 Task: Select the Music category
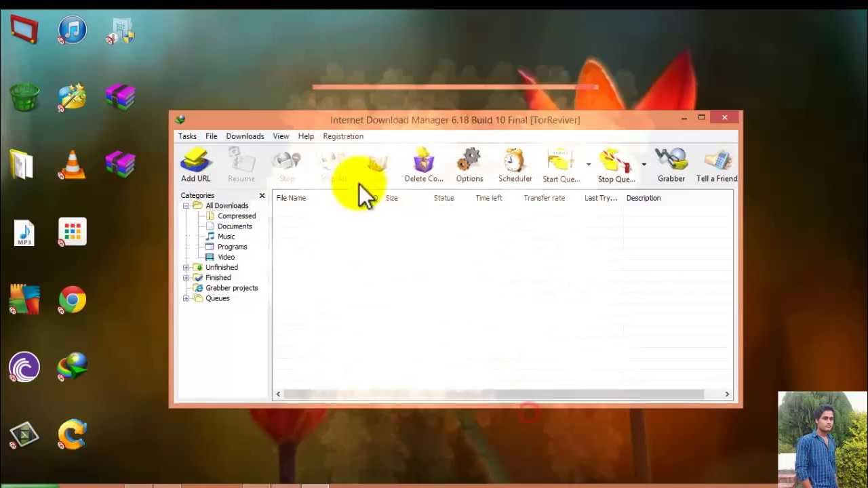(226, 237)
